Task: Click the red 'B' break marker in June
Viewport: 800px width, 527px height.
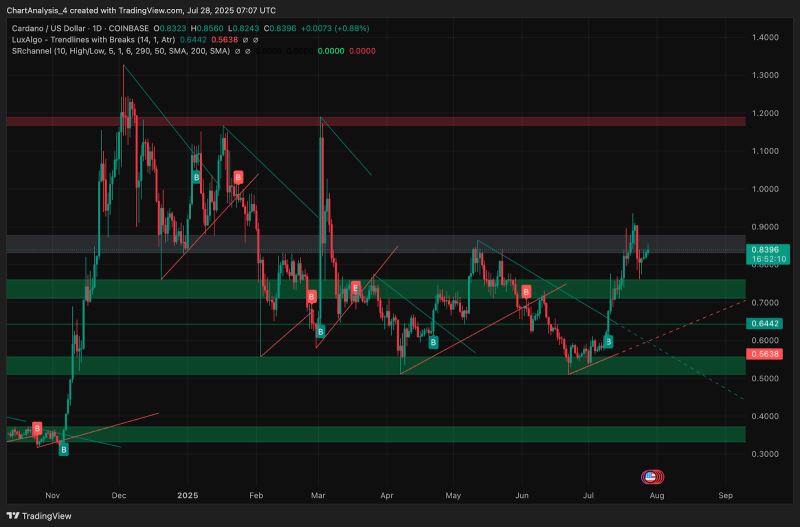Action: 526,290
